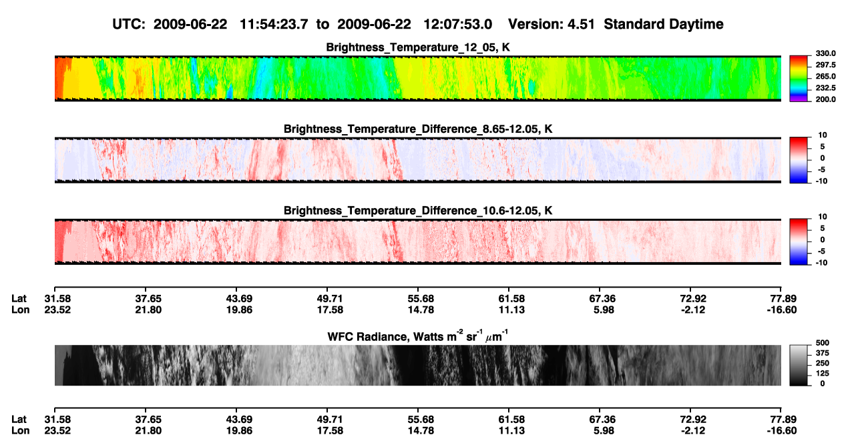Click latitude 77.89 below the 10.6-12.05 panel
The width and height of the screenshot is (868, 445).
[782, 298]
